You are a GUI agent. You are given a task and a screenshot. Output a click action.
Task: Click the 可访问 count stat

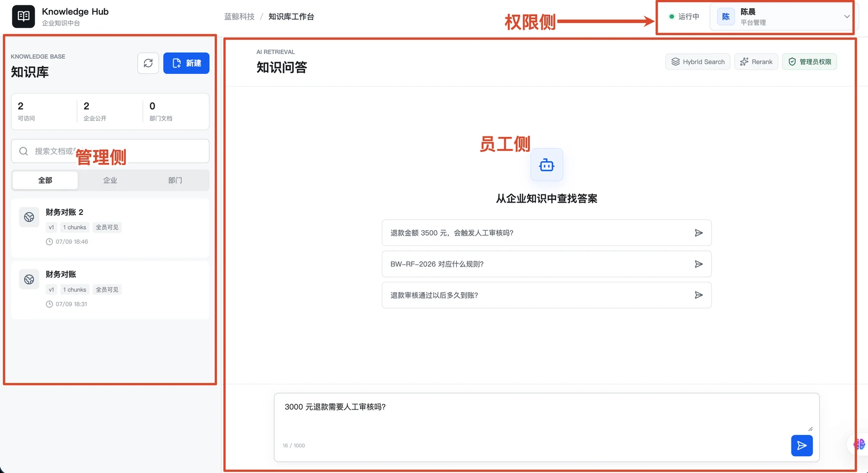tap(44, 111)
